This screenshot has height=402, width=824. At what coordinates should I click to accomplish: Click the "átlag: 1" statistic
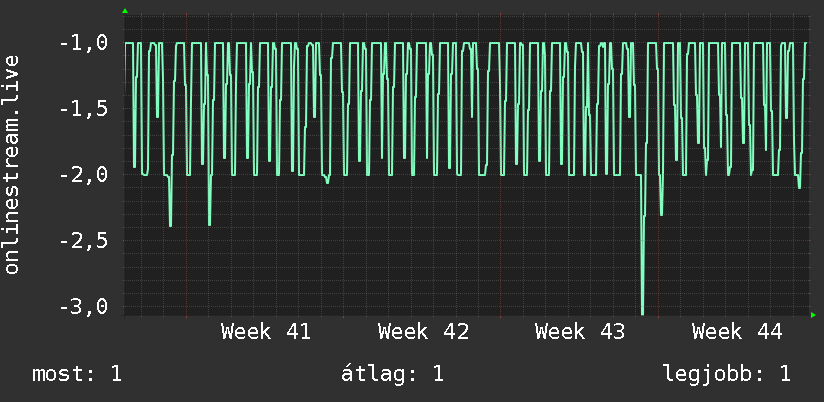click(392, 375)
